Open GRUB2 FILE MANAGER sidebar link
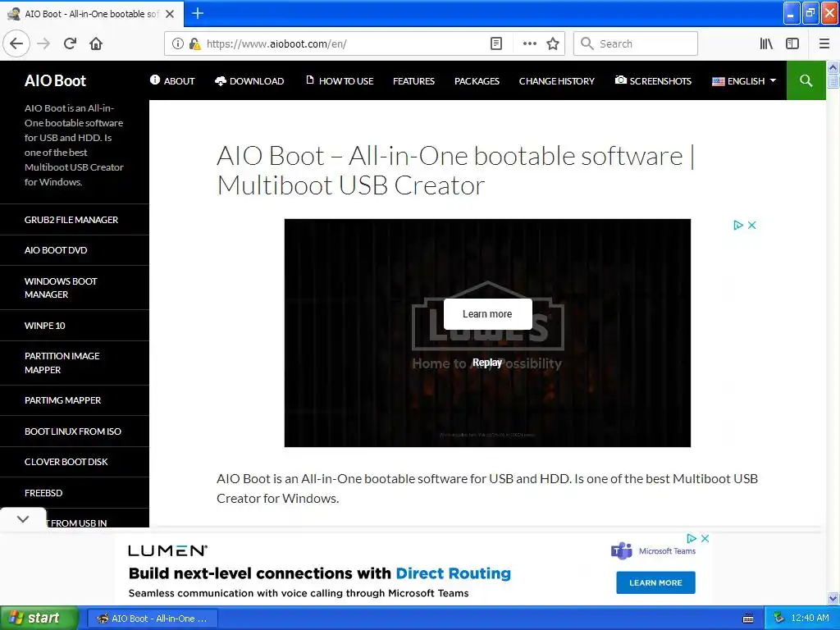Viewport: 840px width, 630px height. pos(71,220)
